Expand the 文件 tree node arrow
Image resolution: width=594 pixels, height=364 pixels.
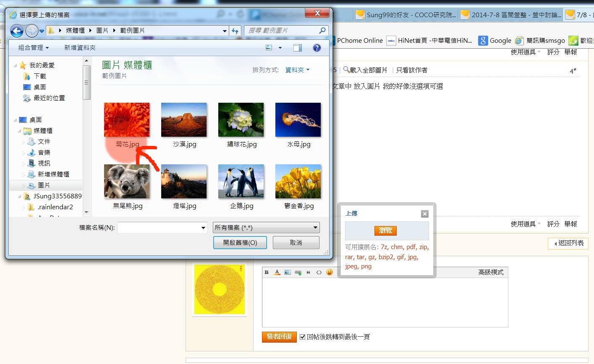coord(24,142)
